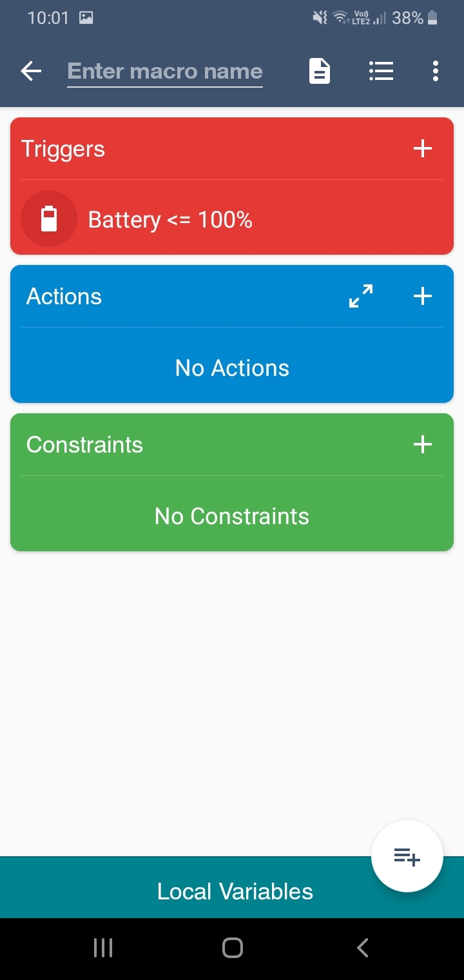This screenshot has width=464, height=980.
Task: Tap the Actions section header
Action: click(x=64, y=297)
